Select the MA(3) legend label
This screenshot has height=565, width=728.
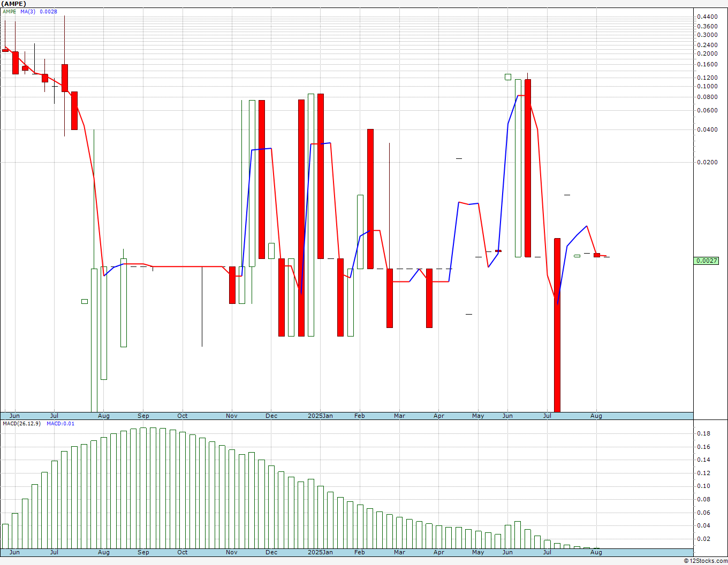(x=28, y=11)
